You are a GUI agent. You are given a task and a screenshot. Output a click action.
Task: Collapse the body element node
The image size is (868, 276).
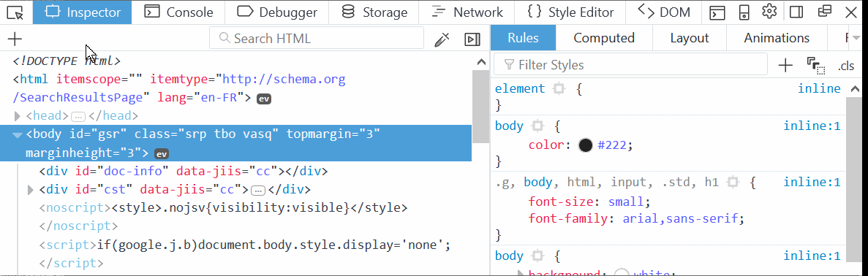(17, 134)
